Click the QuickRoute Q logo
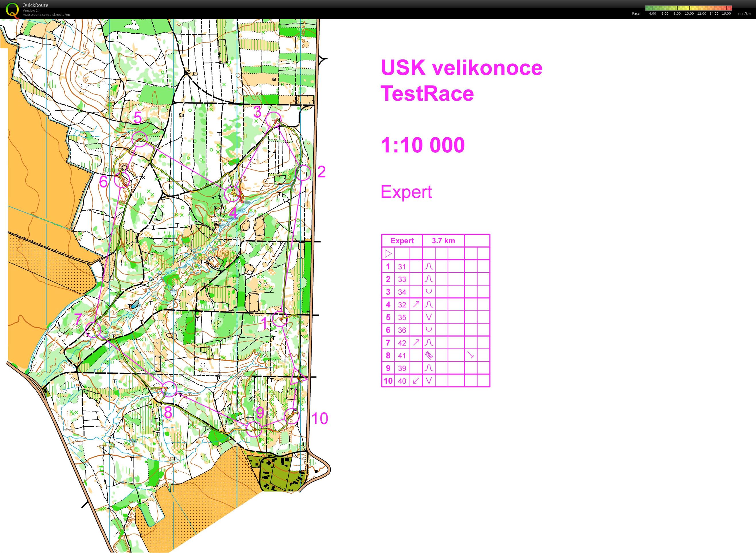 pyautogui.click(x=13, y=10)
